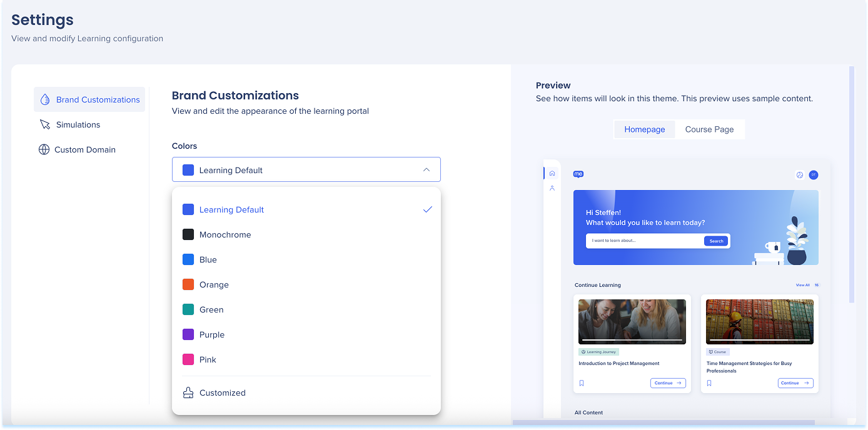Click the Custom Domain globe icon

(x=44, y=149)
